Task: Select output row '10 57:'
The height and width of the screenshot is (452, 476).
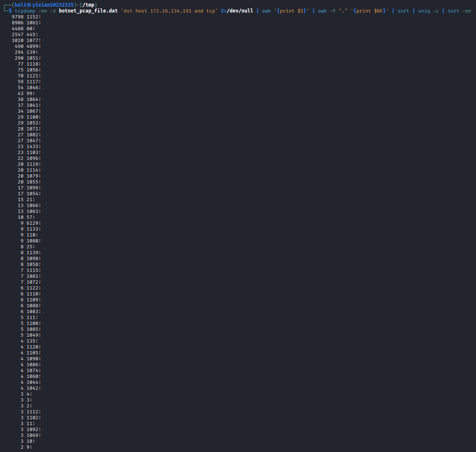Action: pyautogui.click(x=27, y=217)
